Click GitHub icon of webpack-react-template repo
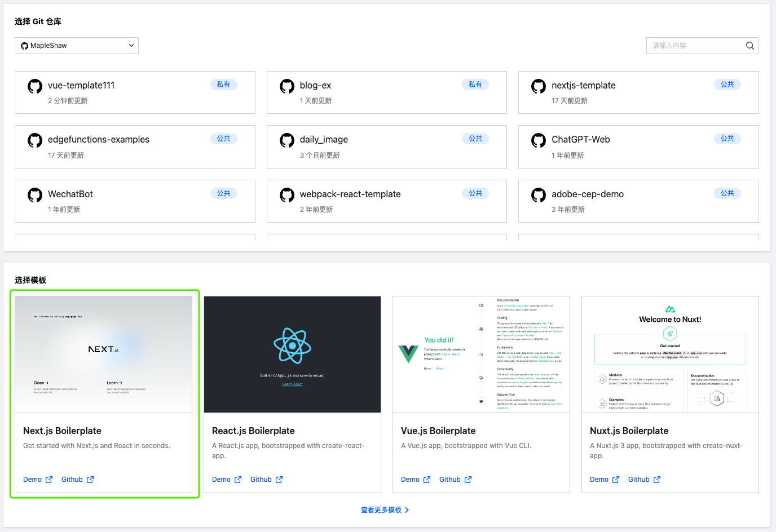The height and width of the screenshot is (532, 776). tap(287, 195)
